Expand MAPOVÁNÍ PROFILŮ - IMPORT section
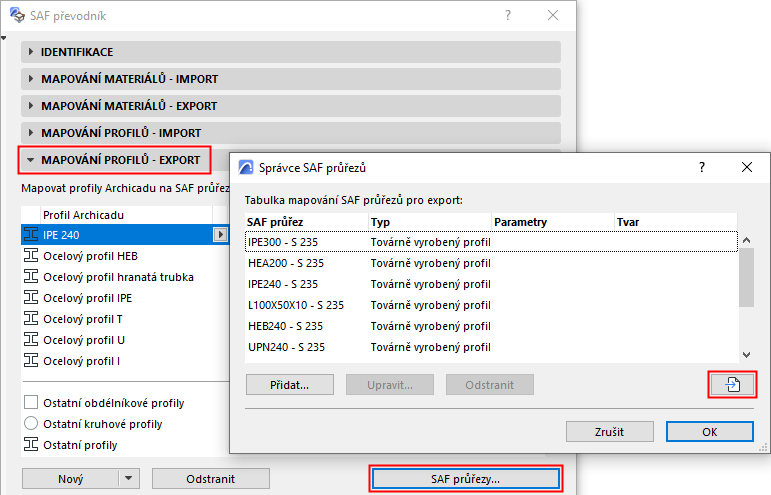The image size is (771, 495). (291, 133)
